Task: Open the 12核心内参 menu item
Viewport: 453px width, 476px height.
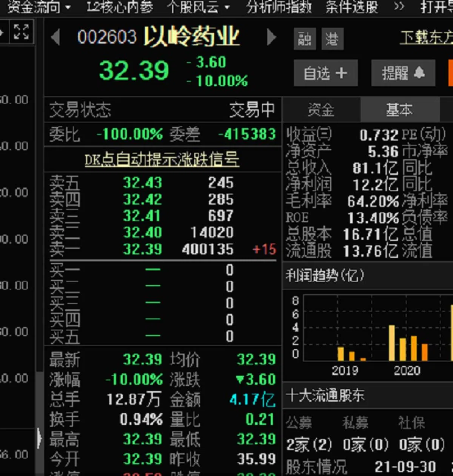Action: pyautogui.click(x=120, y=7)
